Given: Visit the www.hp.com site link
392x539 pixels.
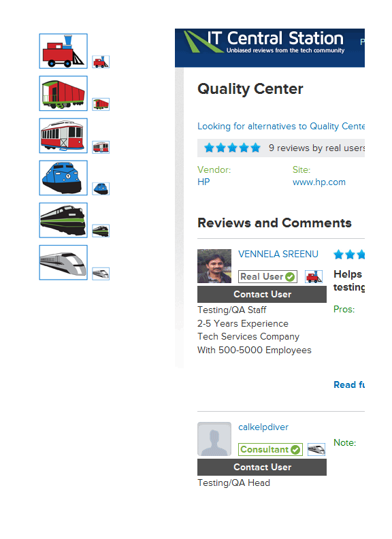Looking at the screenshot, I should pos(319,182).
